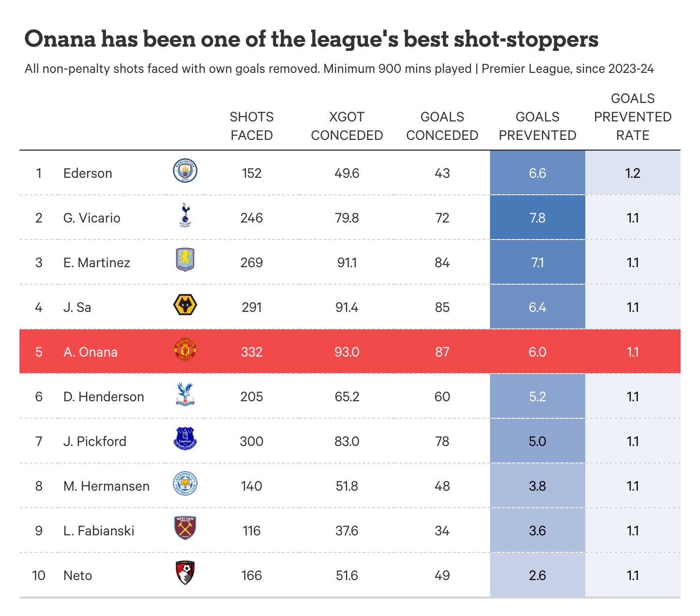Click the Manchester City crest icon

[185, 171]
